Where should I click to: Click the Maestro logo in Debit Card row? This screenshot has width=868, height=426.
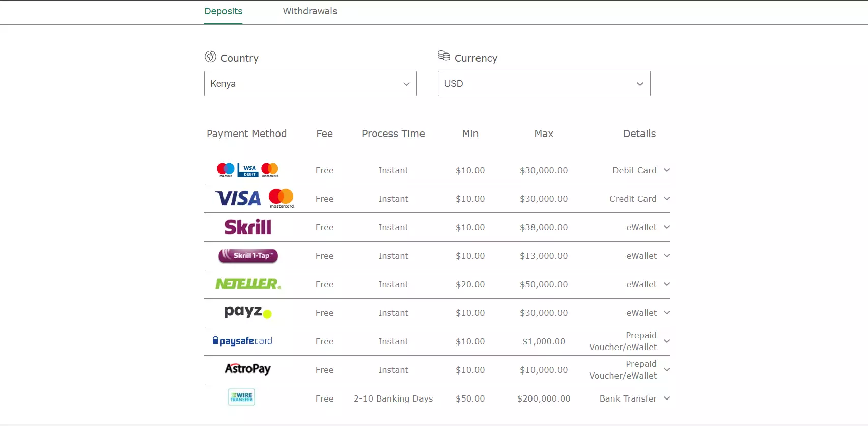point(226,170)
